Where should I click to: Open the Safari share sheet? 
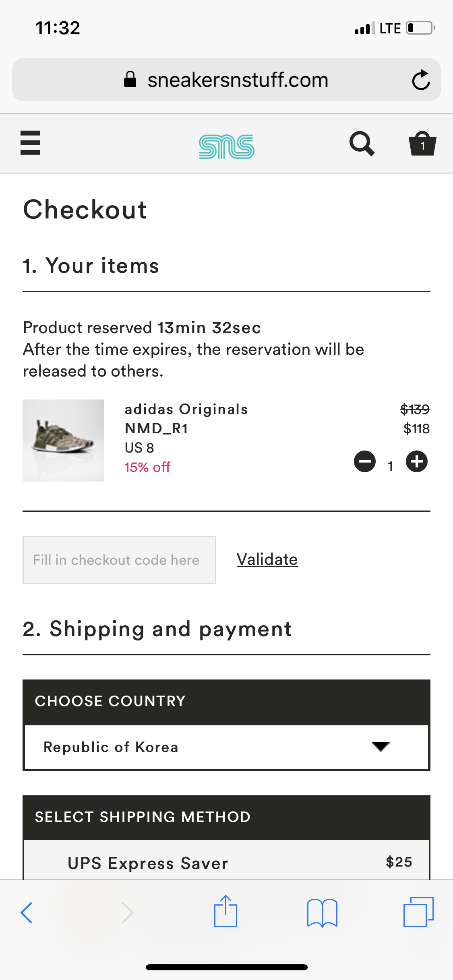coord(225,912)
